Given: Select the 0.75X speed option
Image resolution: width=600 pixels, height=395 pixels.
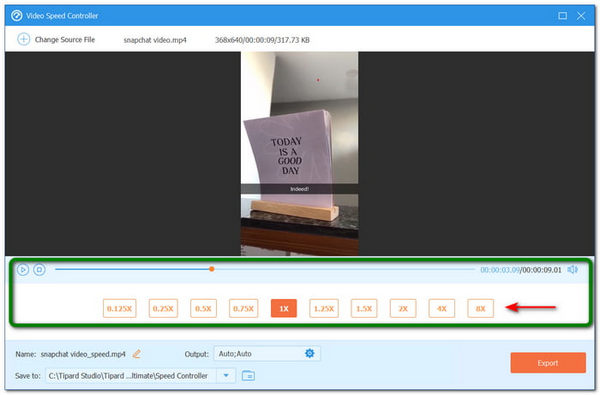Looking at the screenshot, I should point(243,308).
